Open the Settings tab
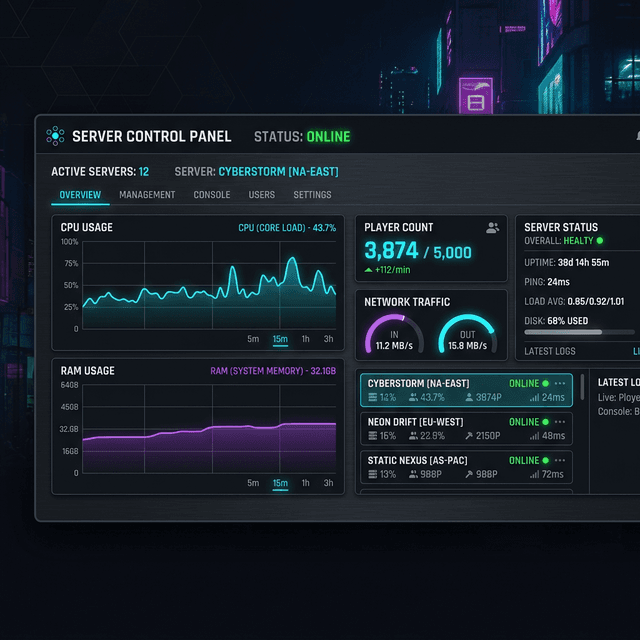Viewport: 640px width, 640px height. [312, 195]
